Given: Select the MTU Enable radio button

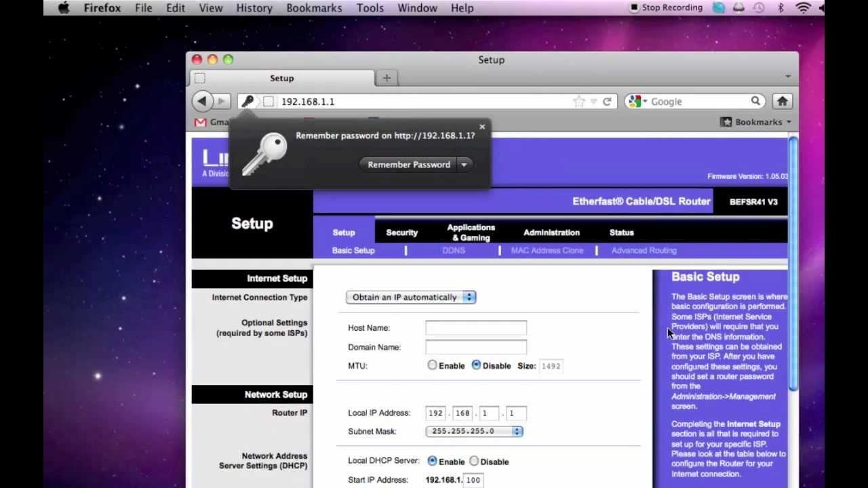Looking at the screenshot, I should 432,365.
